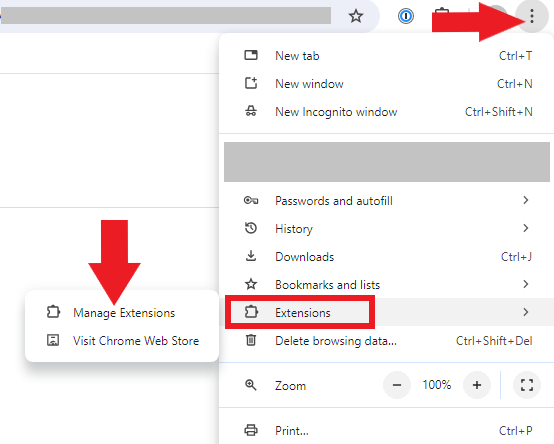Click the Print printer icon
554x444 pixels.
[251, 430]
